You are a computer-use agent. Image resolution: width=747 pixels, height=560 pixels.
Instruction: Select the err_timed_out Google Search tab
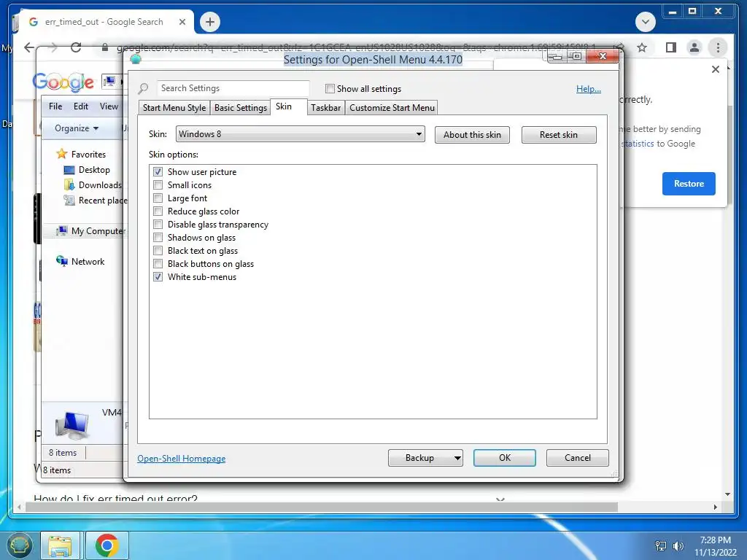(x=104, y=22)
